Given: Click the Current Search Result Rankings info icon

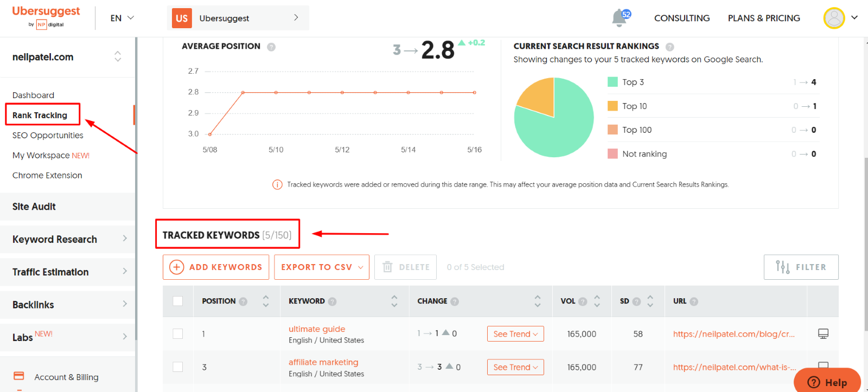Looking at the screenshot, I should [669, 47].
